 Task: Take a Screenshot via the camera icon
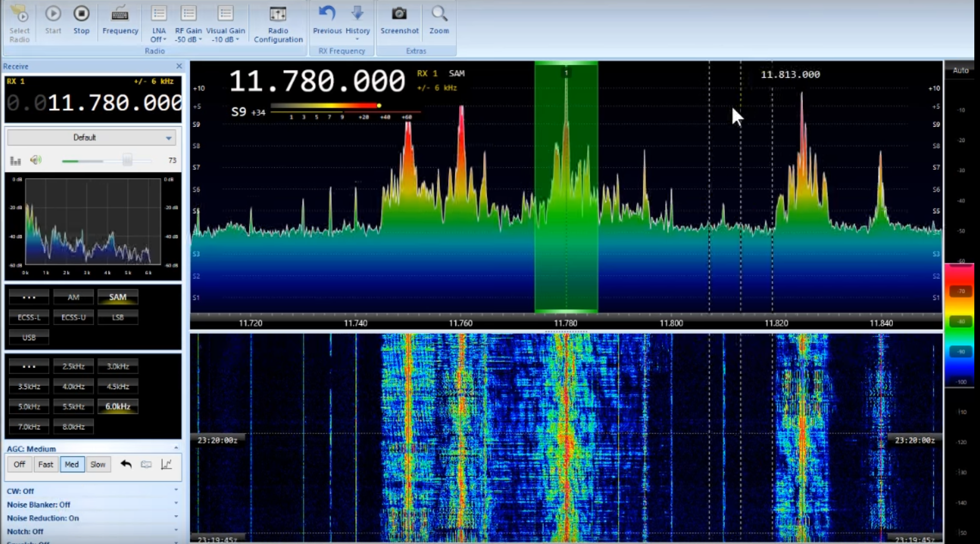(399, 20)
